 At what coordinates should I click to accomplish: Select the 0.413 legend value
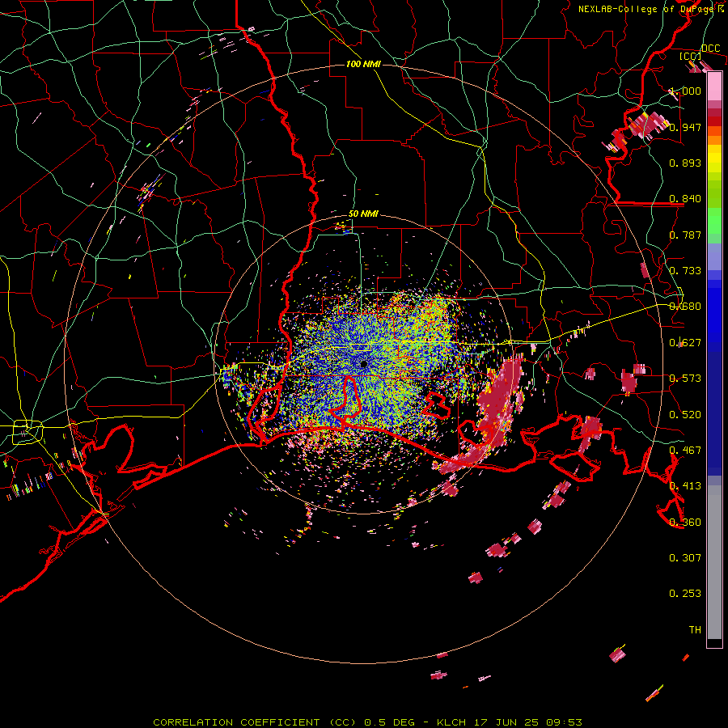(x=685, y=486)
